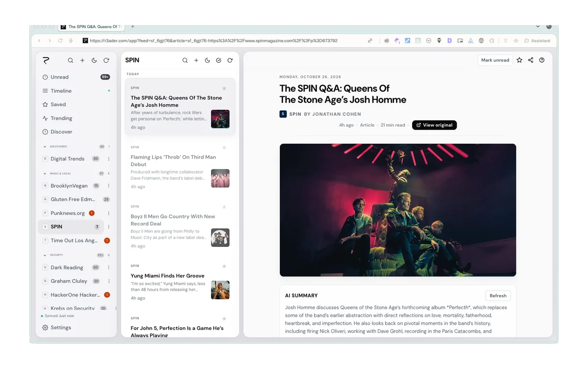588x368 pixels.
Task: Star the Flaming Lips 'Throb' article
Action: [224, 147]
